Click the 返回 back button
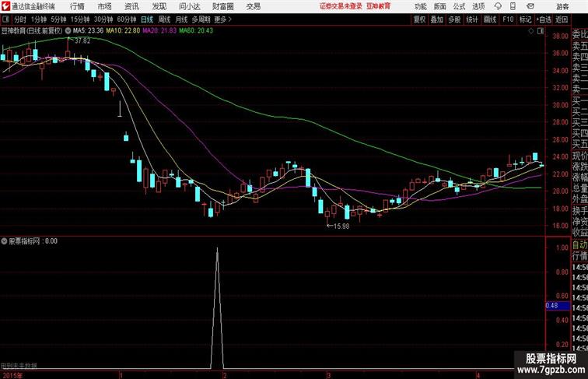 [x=562, y=19]
